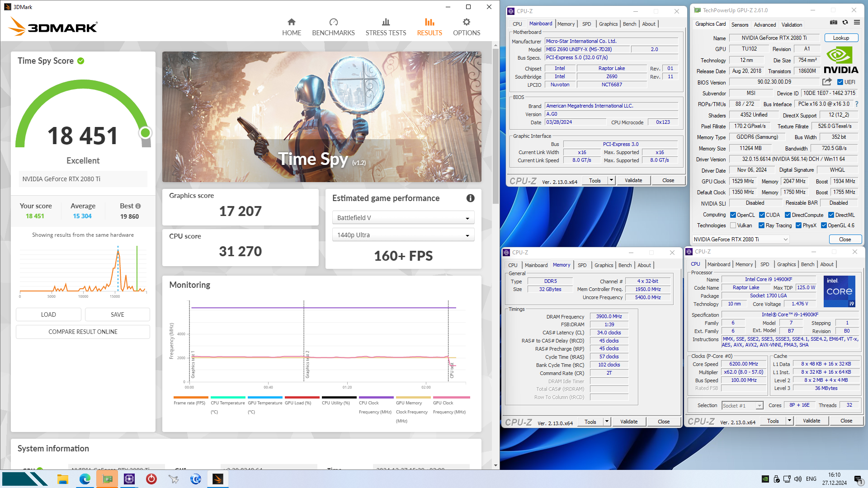Open 3DMark OPTIONS gear

point(467,28)
